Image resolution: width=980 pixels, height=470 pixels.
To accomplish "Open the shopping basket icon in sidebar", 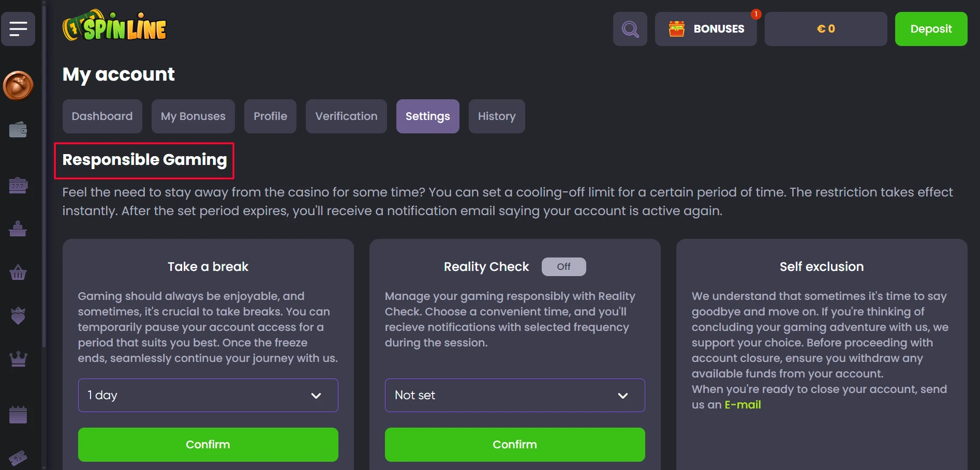I will (18, 272).
